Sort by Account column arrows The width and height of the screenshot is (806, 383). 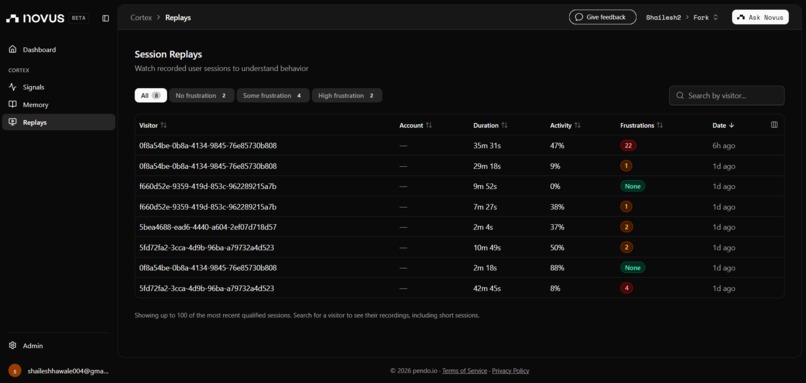[429, 125]
